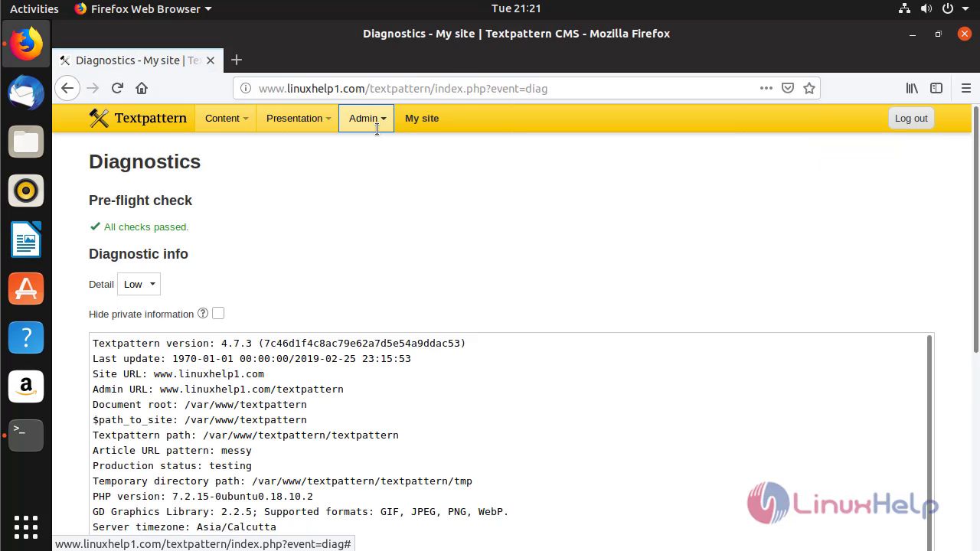Open Terminal from the dock
Image resolution: width=980 pixels, height=551 pixels.
click(x=26, y=435)
